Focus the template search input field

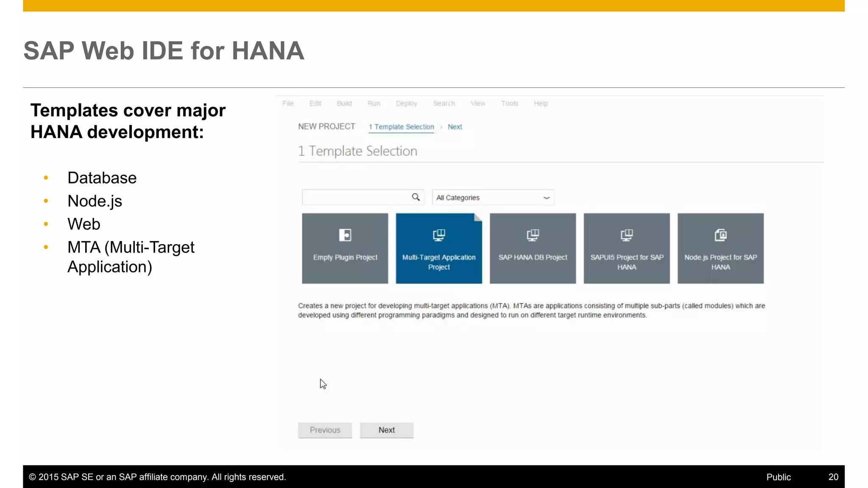pos(363,197)
